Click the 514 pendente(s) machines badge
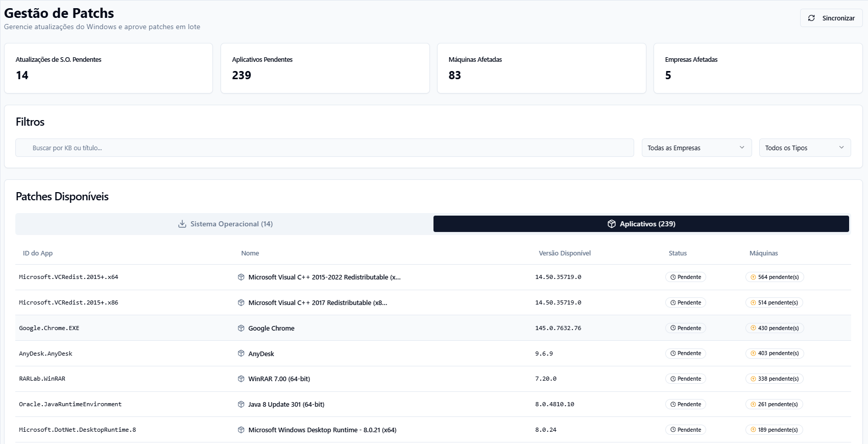 point(774,302)
